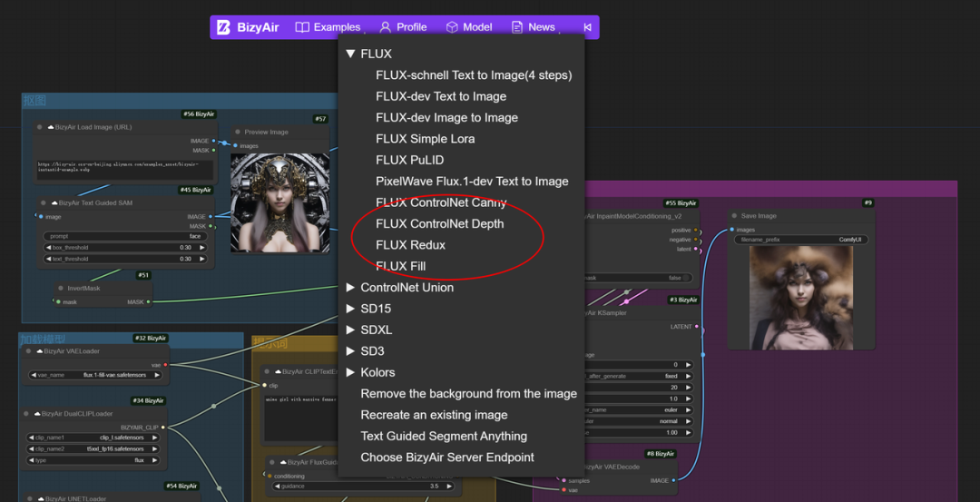This screenshot has height=502, width=980.
Task: Open Text Guided Segment Anything example
Action: [444, 437]
